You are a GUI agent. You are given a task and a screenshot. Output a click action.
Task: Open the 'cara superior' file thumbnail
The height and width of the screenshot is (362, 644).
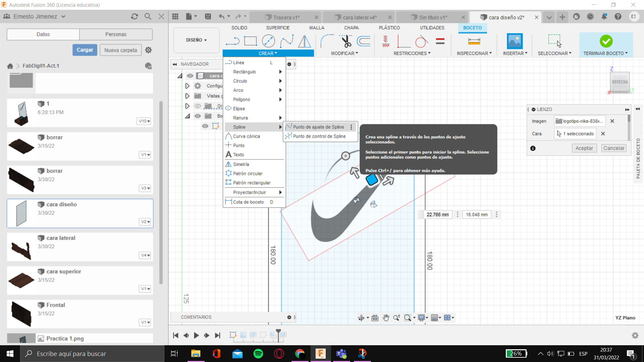click(21, 281)
